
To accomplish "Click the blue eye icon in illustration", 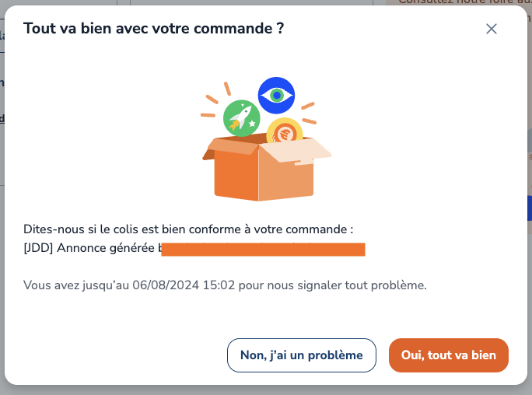I will tap(275, 96).
